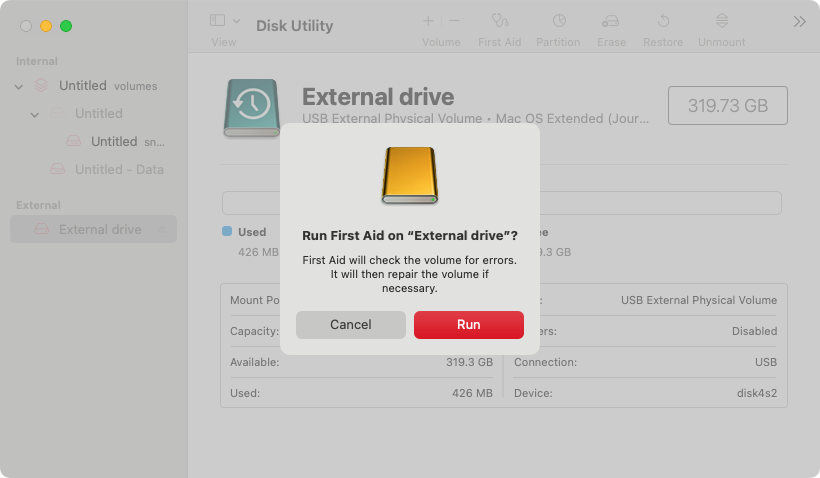The width and height of the screenshot is (820, 478).
Task: Click the Erase drive icon
Action: click(x=610, y=21)
